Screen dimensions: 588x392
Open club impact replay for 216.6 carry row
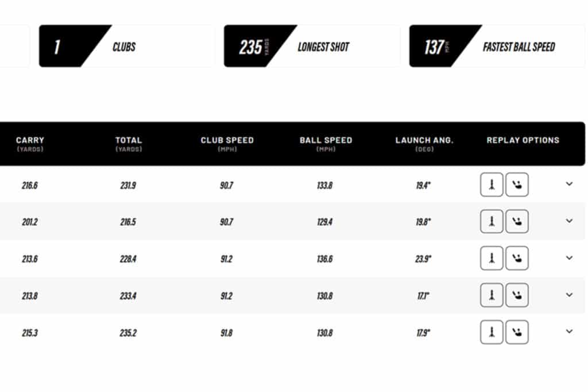point(517,185)
